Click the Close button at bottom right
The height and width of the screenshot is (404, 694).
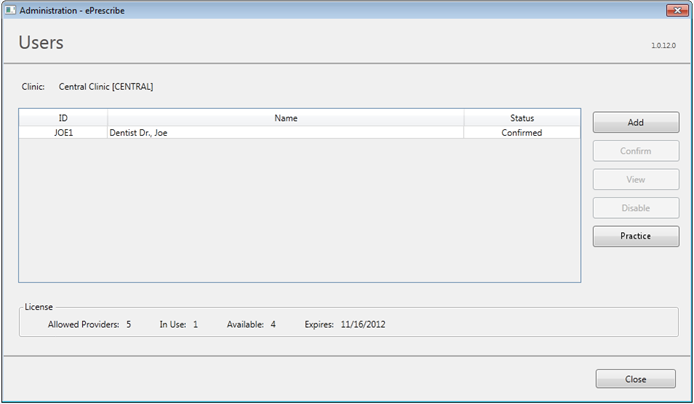click(635, 379)
